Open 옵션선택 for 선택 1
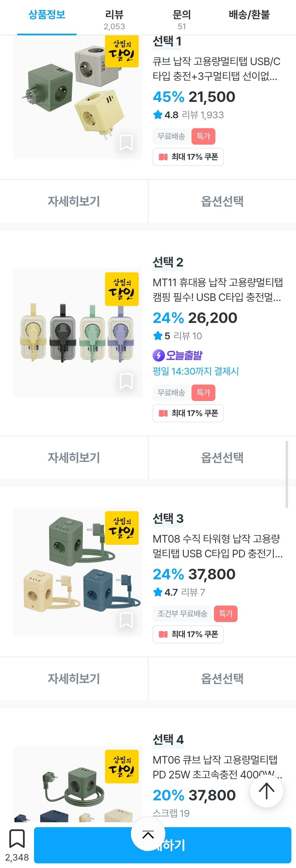 [222, 201]
